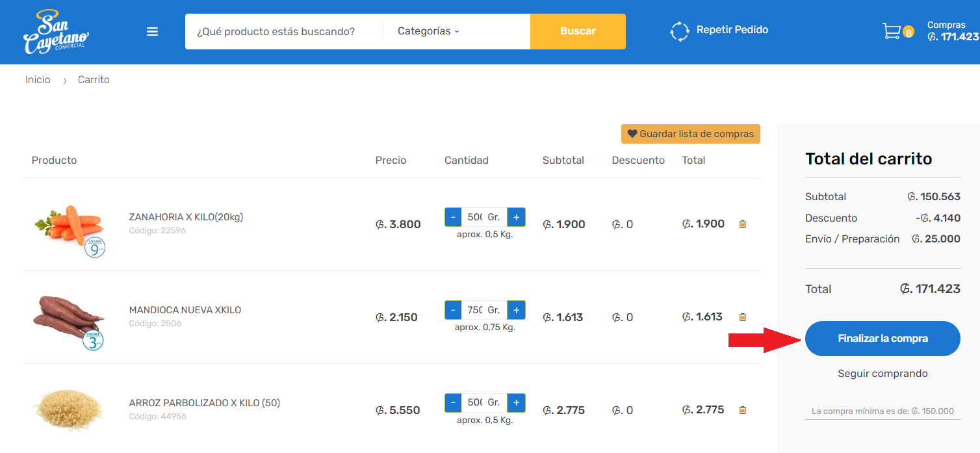This screenshot has width=980, height=453.
Task: Decrease Zanahoria quantity with minus button
Action: click(453, 217)
